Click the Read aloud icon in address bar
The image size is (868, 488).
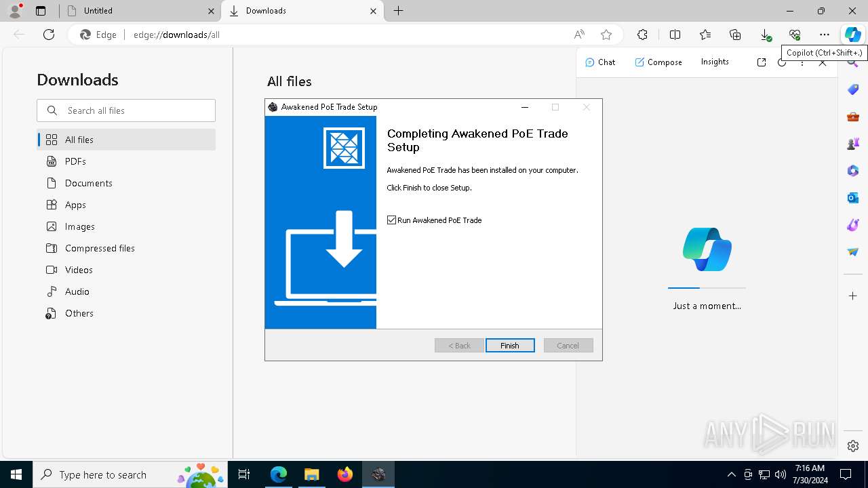(579, 35)
